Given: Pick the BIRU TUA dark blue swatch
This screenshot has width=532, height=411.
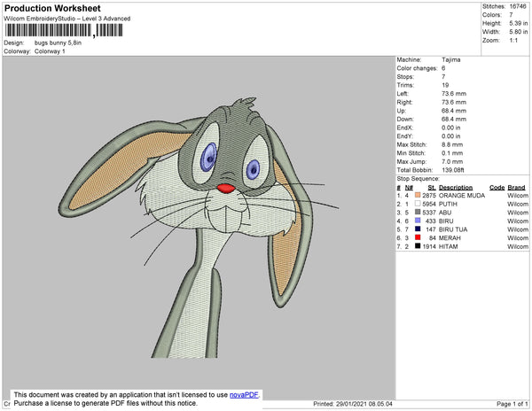Looking at the screenshot, I should 418,229.
